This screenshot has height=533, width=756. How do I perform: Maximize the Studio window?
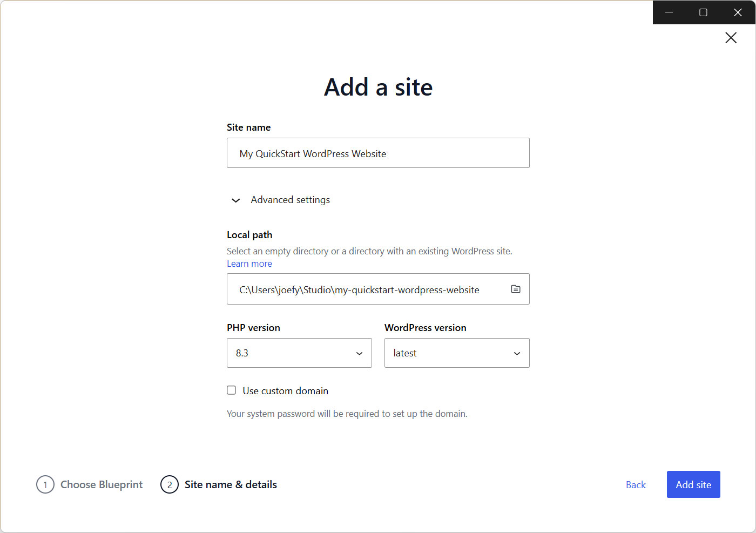703,12
